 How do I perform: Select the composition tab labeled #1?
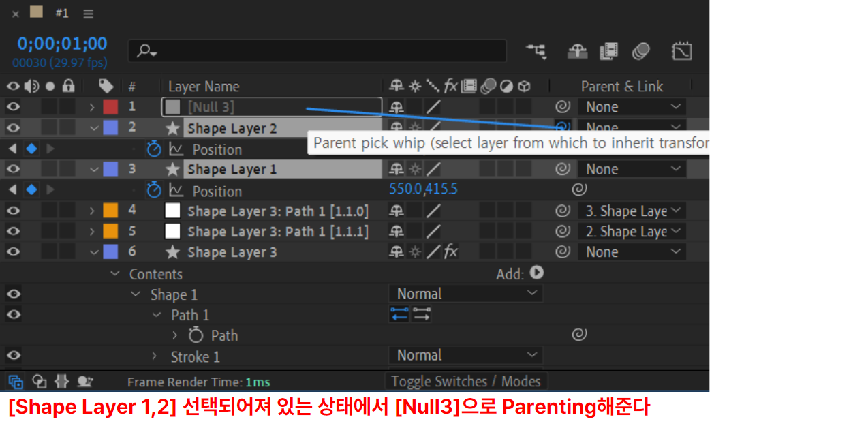point(62,12)
